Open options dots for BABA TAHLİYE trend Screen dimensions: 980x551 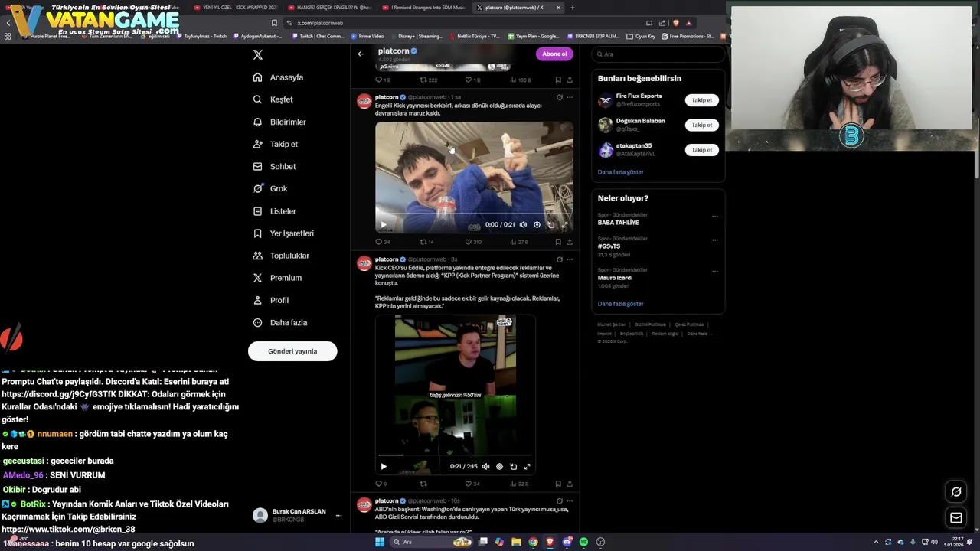coord(715,216)
